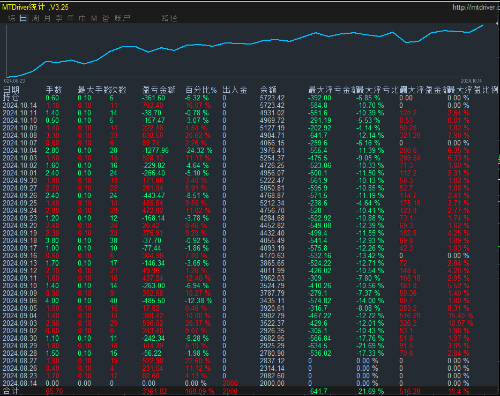Select the 2024.09.11 date row
Image resolution: width=500 pixels, height=396 pixels.
(20, 278)
